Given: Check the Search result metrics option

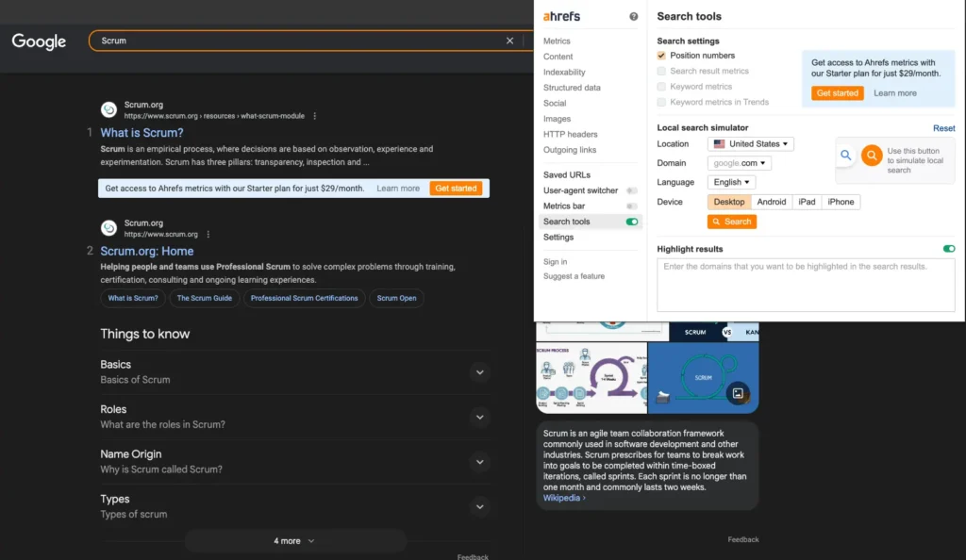Looking at the screenshot, I should 661,71.
